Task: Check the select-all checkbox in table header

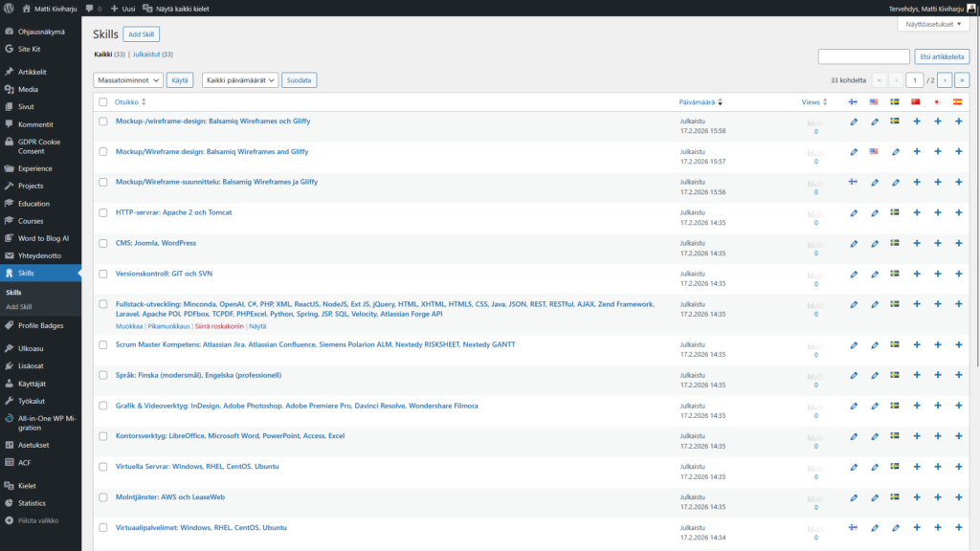Action: [x=103, y=101]
